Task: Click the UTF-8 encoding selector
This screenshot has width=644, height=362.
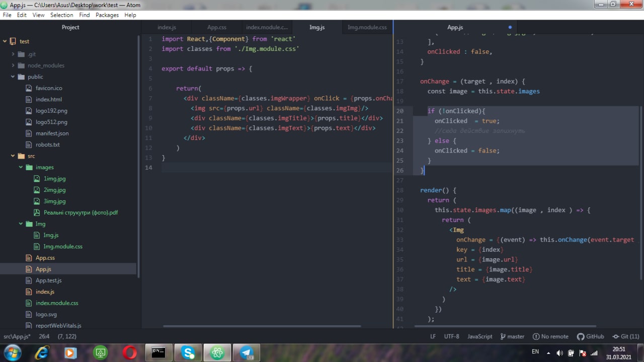Action: 451,336
